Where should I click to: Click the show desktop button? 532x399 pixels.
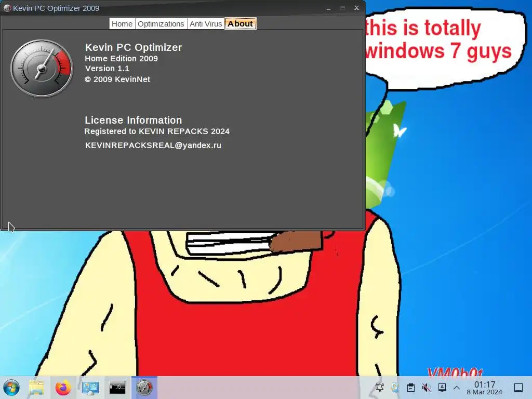point(518,388)
